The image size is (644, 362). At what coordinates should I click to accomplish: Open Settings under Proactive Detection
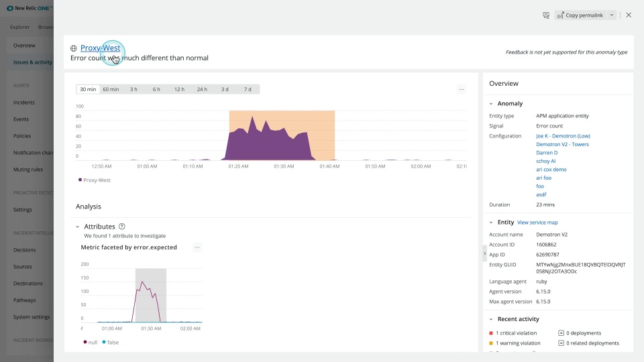[x=23, y=210]
